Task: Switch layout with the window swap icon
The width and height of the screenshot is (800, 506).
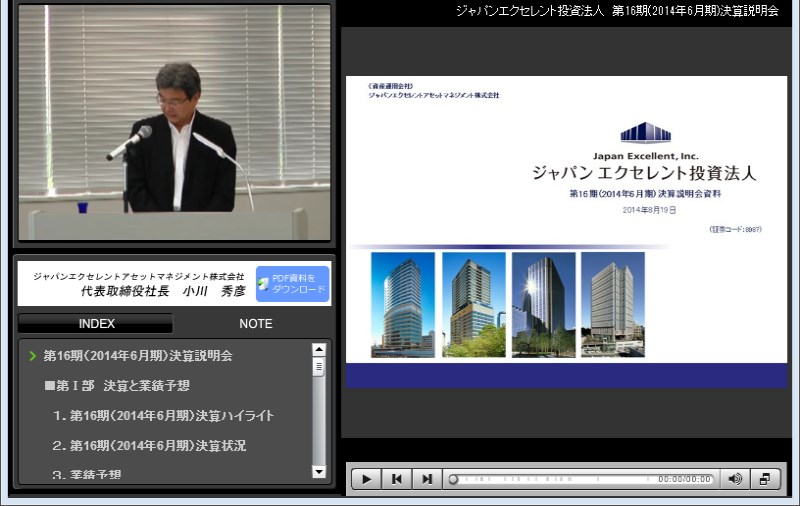Action: (765, 479)
